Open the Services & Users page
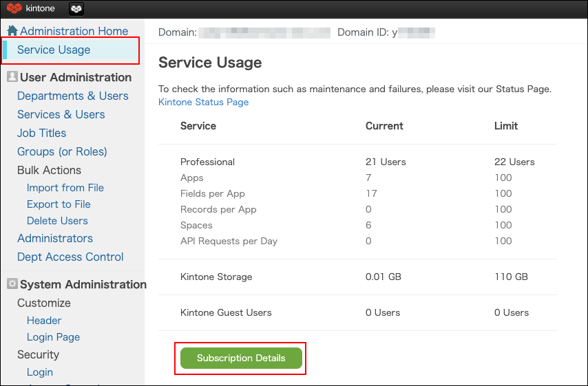 [x=61, y=114]
